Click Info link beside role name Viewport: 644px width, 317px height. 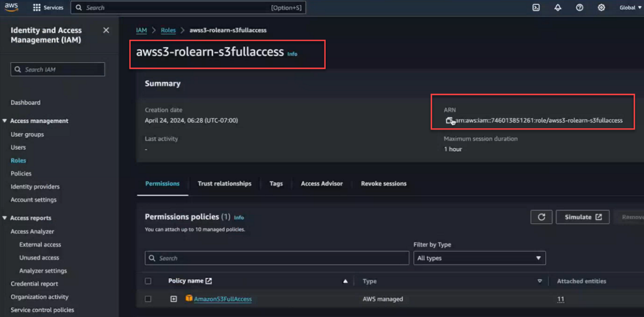coord(292,54)
